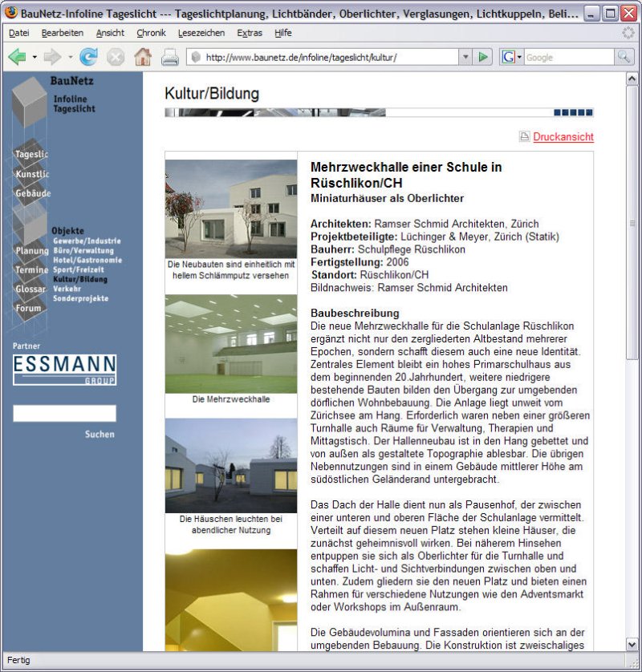Image resolution: width=642 pixels, height=672 pixels.
Task: Open the back history dropdown arrow
Action: (35, 57)
